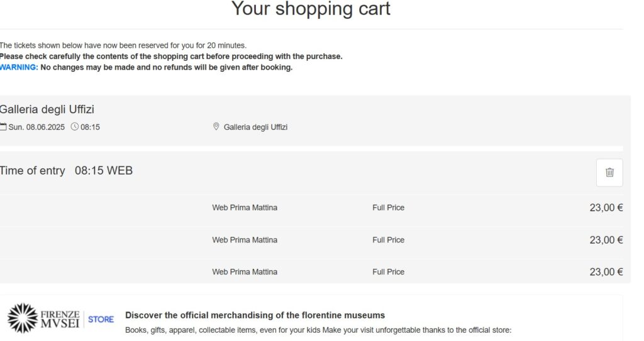Click the blue WARNING label

click(19, 67)
